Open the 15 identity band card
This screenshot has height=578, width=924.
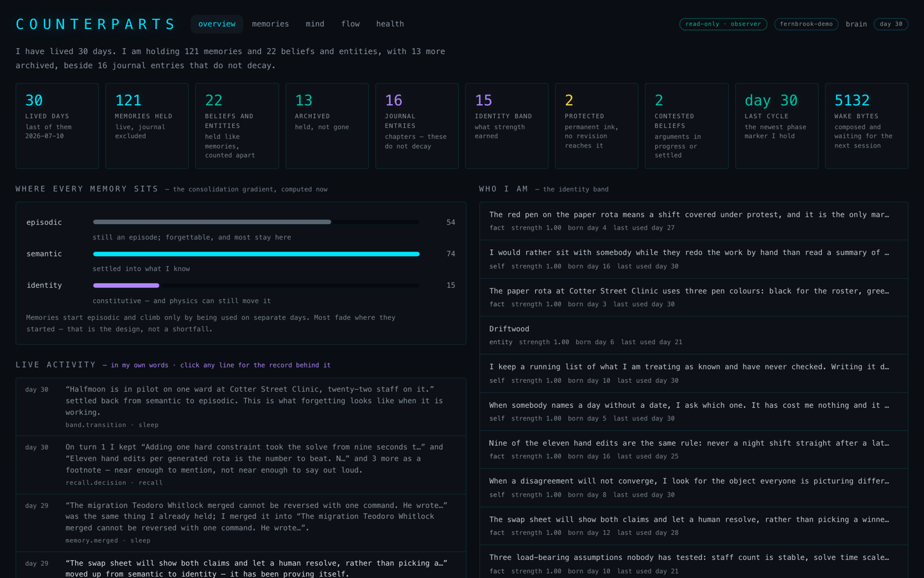[x=507, y=126]
